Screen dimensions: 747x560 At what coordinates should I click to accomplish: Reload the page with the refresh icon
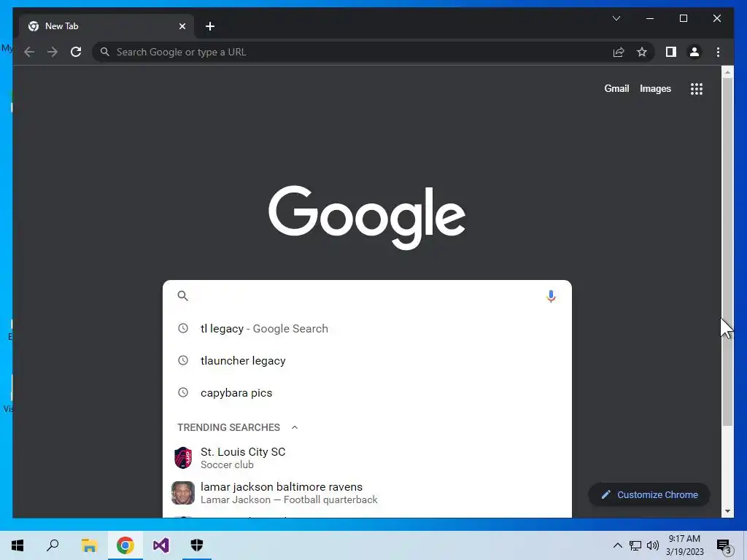(x=76, y=52)
